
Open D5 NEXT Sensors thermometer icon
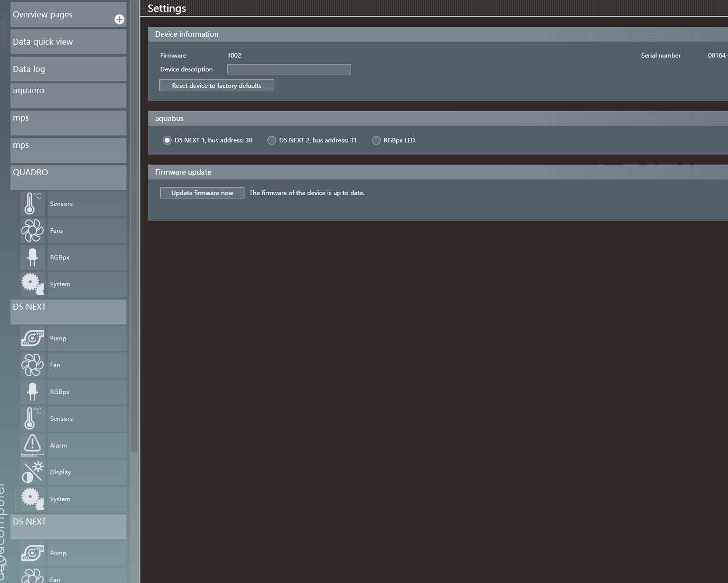tap(32, 418)
